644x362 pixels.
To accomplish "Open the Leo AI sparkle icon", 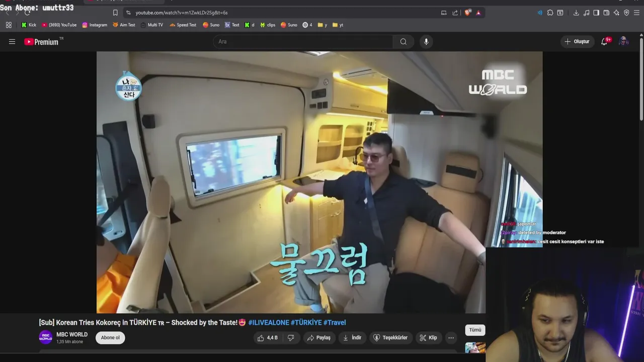I will coord(616,13).
